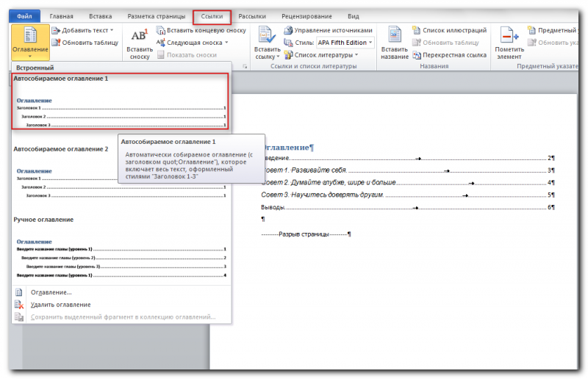The height and width of the screenshot is (379, 588).
Task: Expand the Добавить текст dropdown arrow
Action: pyautogui.click(x=112, y=30)
